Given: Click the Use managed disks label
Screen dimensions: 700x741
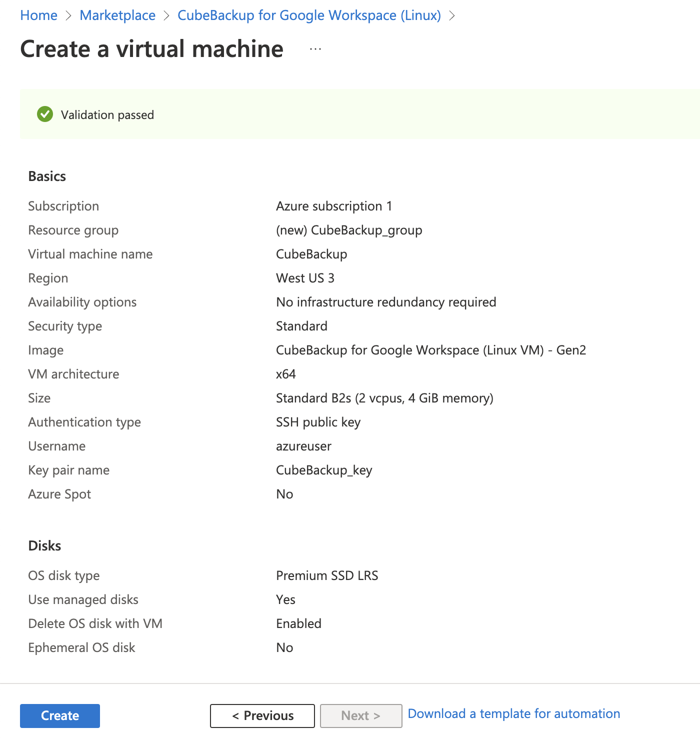Looking at the screenshot, I should click(83, 599).
